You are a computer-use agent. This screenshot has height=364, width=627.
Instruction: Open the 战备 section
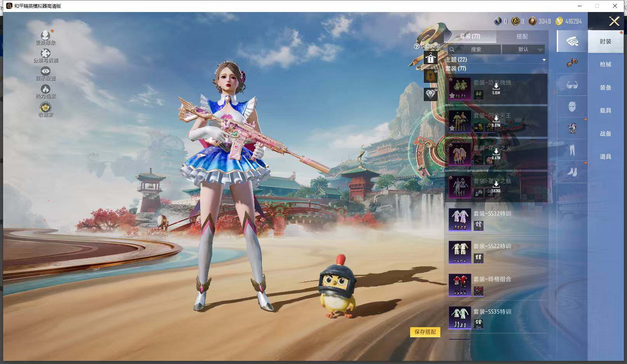click(605, 134)
